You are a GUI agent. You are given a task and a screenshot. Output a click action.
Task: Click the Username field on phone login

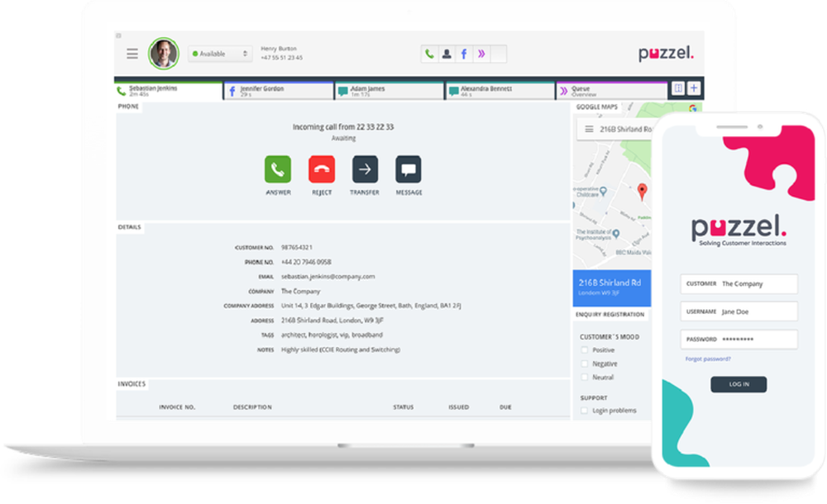coord(739,311)
